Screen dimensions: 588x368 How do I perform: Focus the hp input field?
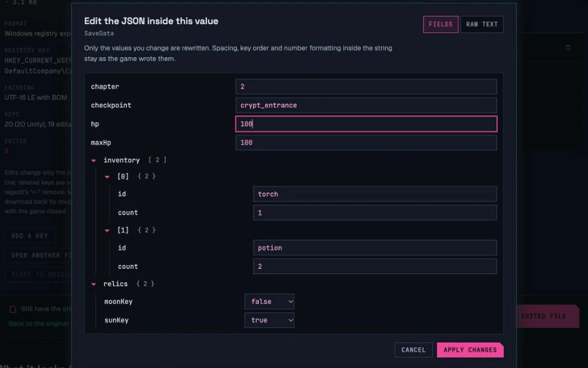(366, 124)
